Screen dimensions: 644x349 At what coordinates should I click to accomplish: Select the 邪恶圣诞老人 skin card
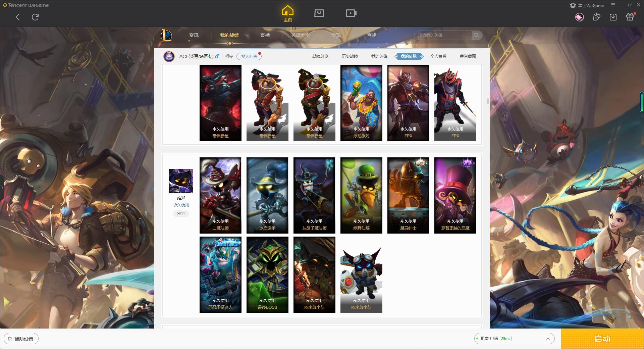tap(220, 275)
